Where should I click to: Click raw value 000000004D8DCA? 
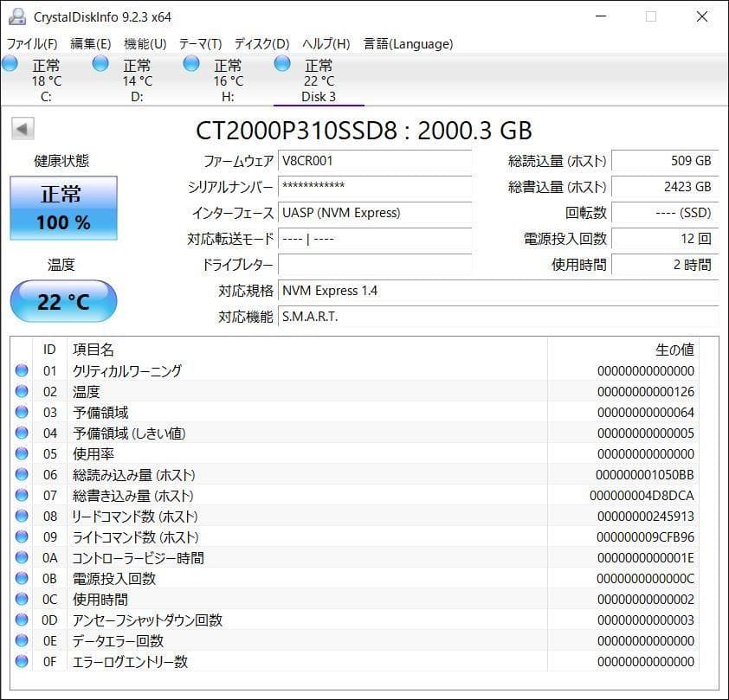pos(642,496)
